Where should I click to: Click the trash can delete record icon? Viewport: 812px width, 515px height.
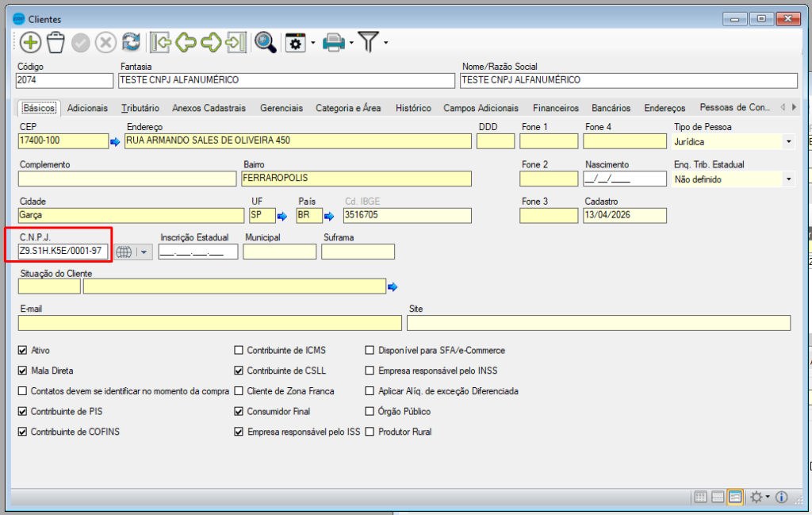point(56,43)
